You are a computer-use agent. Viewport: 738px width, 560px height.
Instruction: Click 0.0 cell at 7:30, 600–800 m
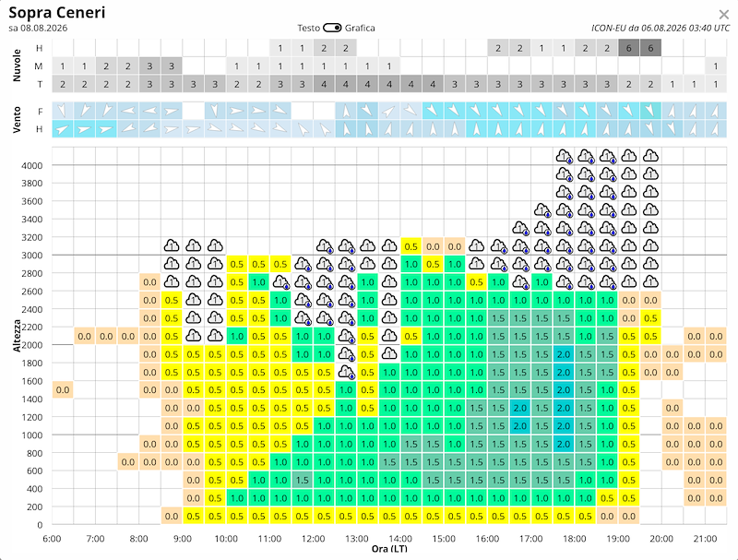click(x=128, y=462)
